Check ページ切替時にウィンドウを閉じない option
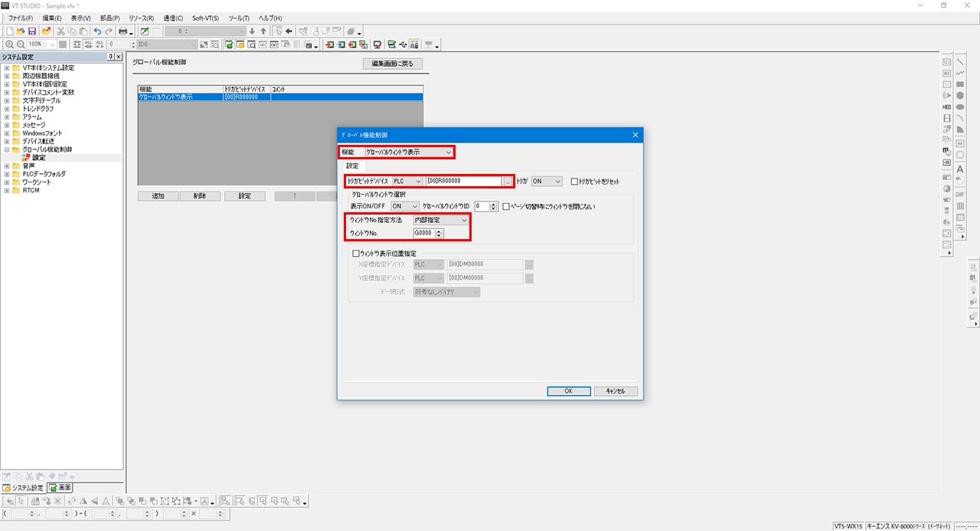980x531 pixels. pos(506,207)
